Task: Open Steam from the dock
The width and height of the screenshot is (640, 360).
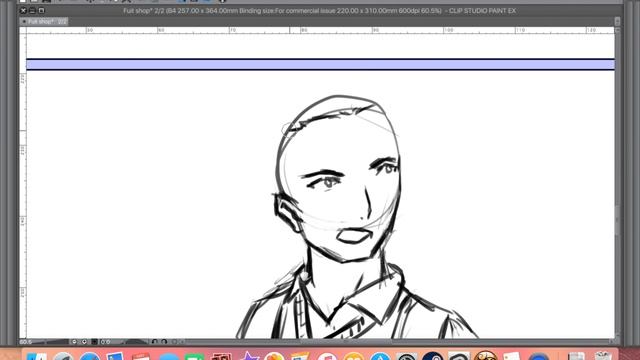Action: tap(433, 356)
